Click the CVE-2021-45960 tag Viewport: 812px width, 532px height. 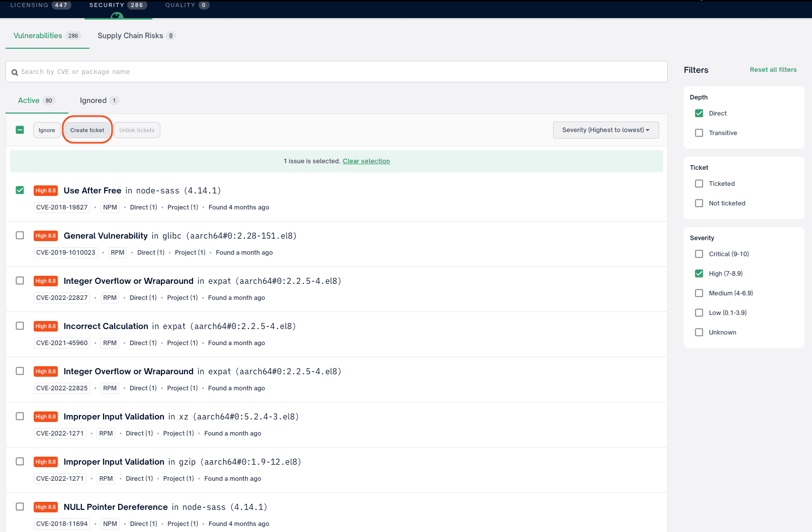coord(62,343)
